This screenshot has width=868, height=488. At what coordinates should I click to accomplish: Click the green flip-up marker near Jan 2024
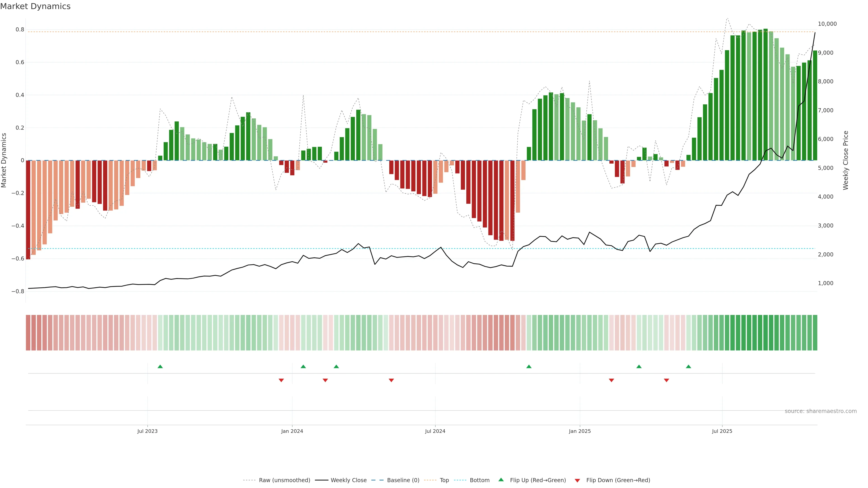click(303, 366)
